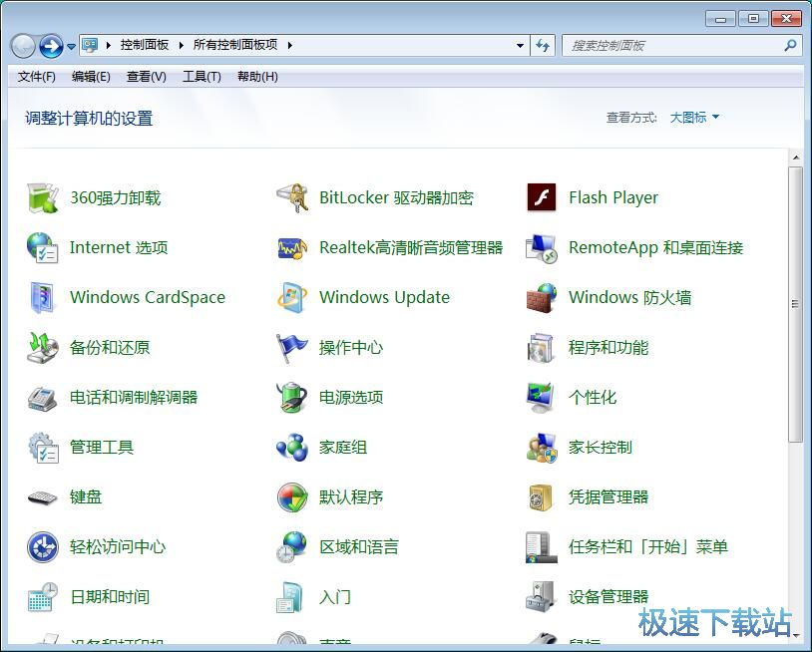
Task: Open the 360强力卸载 icon
Action: coord(43,197)
